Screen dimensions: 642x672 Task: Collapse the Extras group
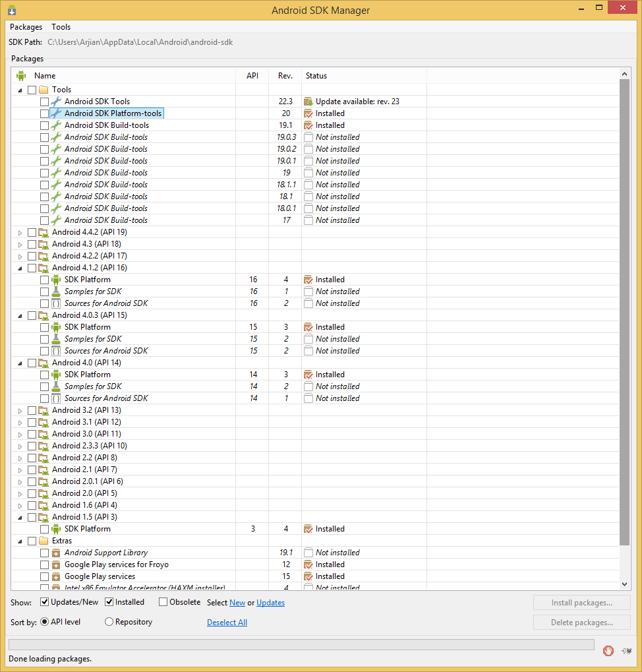pyautogui.click(x=20, y=541)
